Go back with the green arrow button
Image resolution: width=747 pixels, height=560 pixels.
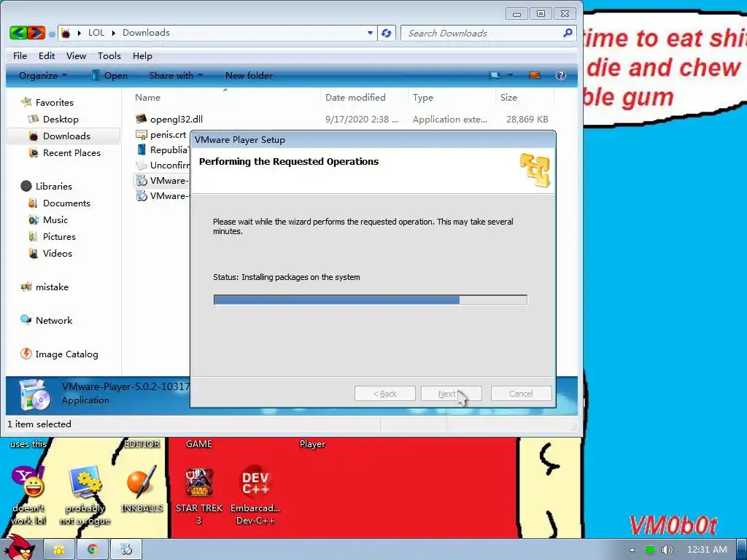tap(18, 33)
